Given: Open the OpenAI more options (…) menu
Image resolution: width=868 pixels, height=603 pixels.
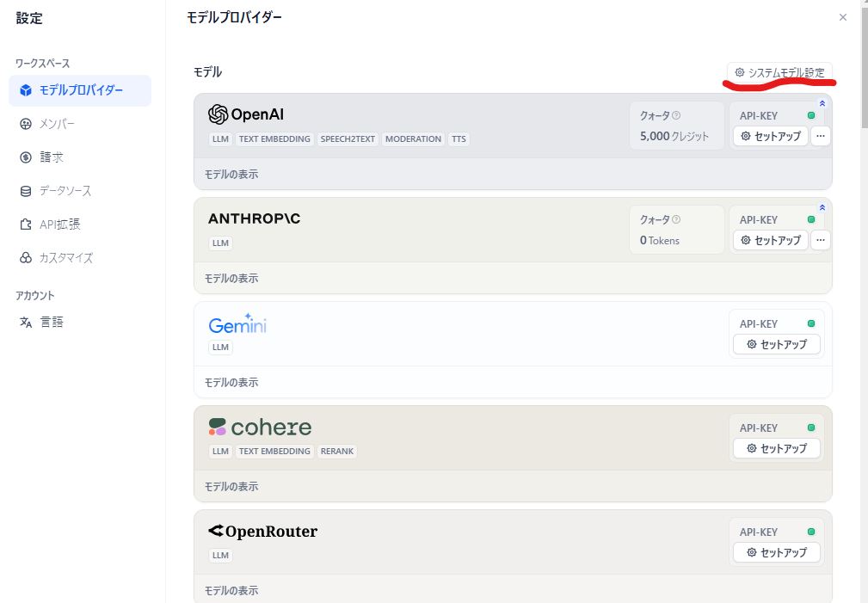Looking at the screenshot, I should pyautogui.click(x=821, y=136).
